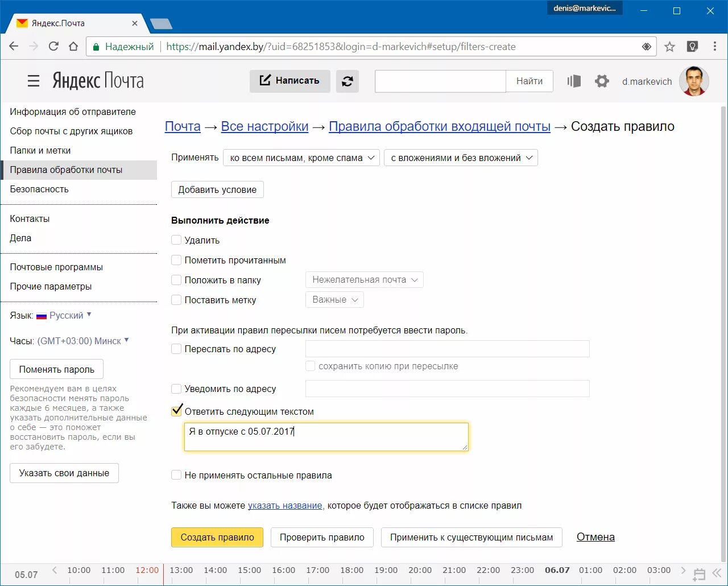Screen dimensions: 728x586
Task: Open the 'ко всем письмам, кроме спама' dropdown
Action: coord(301,158)
